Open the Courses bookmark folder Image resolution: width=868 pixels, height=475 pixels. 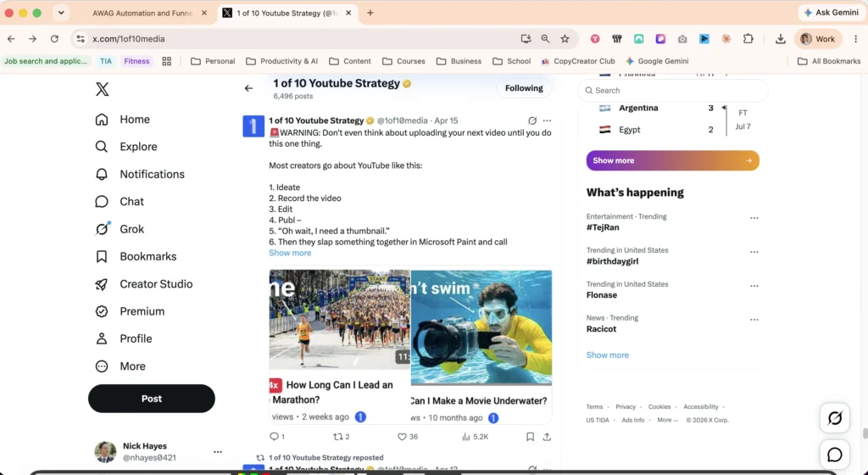[403, 61]
